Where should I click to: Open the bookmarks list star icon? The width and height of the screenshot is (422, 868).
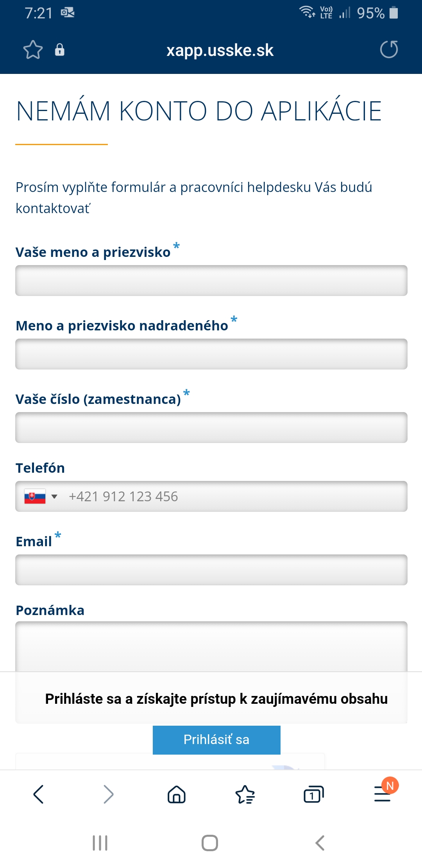coord(245,794)
